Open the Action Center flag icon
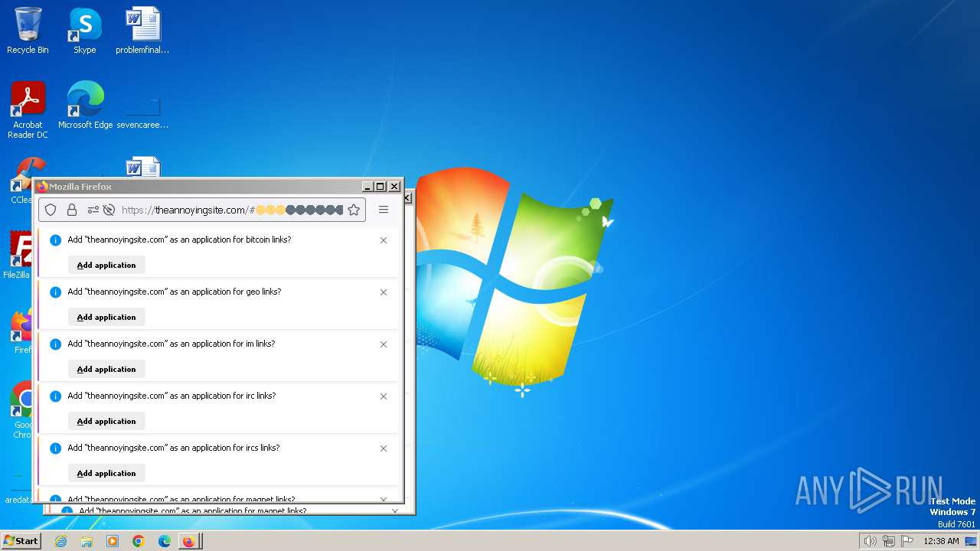Image resolution: width=980 pixels, height=551 pixels. click(907, 541)
